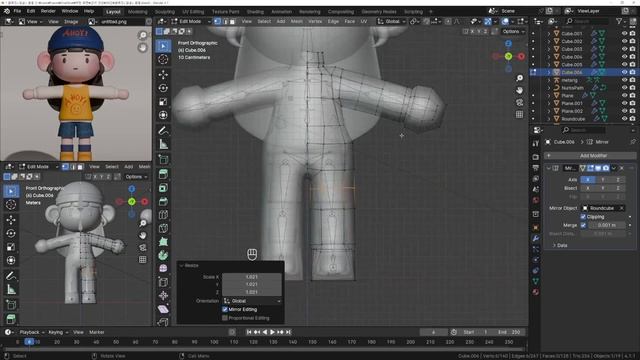This screenshot has width=640, height=360.
Task: Enable face select mode in main header
Action: (232, 21)
